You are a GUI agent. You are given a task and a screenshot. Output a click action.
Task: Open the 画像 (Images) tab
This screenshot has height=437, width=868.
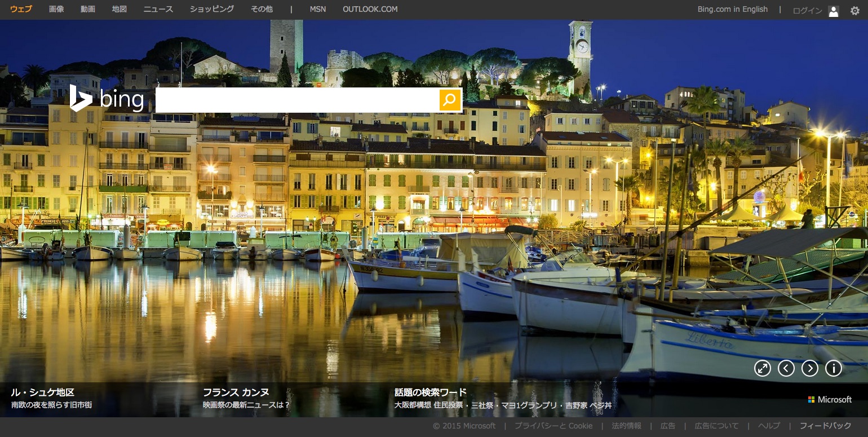point(56,10)
